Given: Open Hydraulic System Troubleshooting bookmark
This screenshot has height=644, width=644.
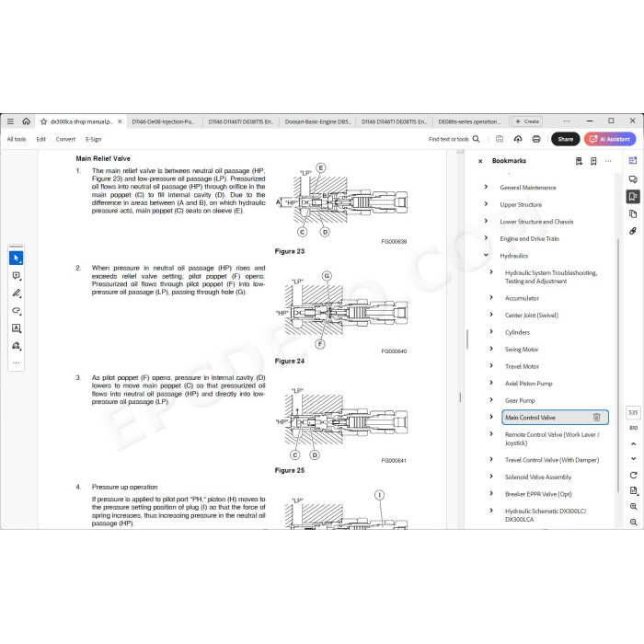Looking at the screenshot, I should coord(551,277).
